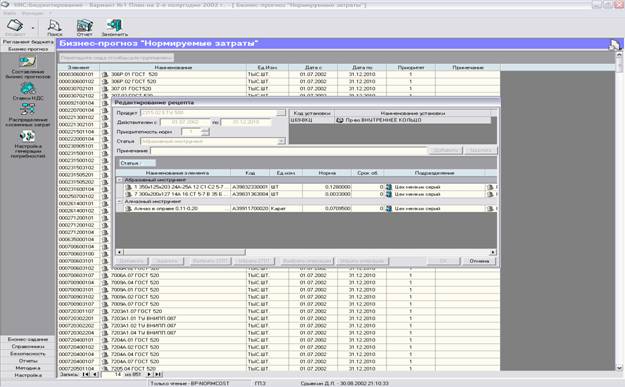Open Ставки НДС sidebar icon
The width and height of the screenshot is (625, 387).
28,88
